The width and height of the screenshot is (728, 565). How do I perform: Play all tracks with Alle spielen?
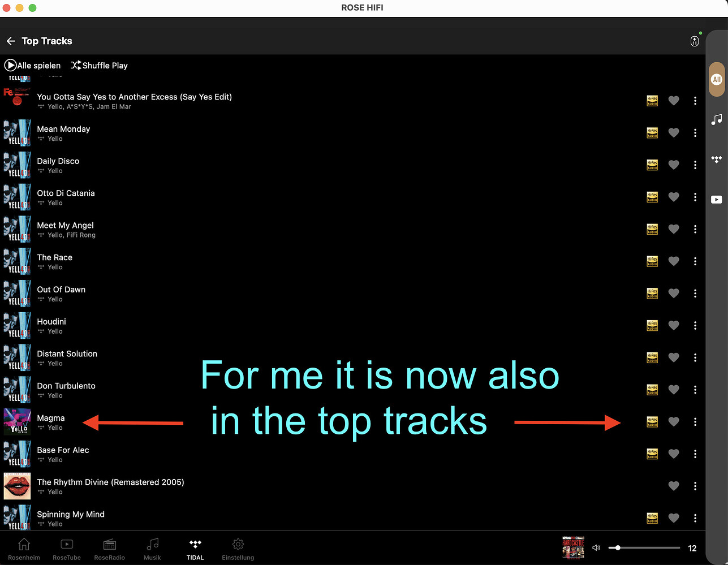pos(32,66)
